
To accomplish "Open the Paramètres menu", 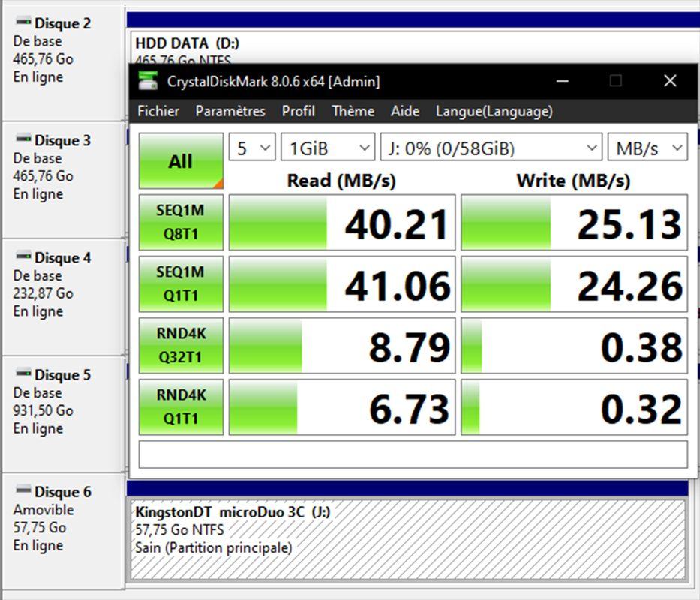I will 230,111.
